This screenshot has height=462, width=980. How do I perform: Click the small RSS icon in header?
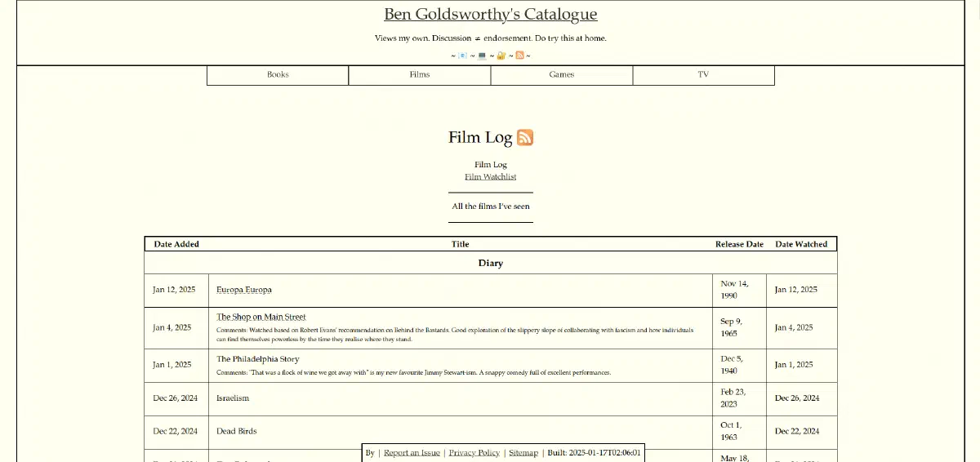[x=519, y=56]
